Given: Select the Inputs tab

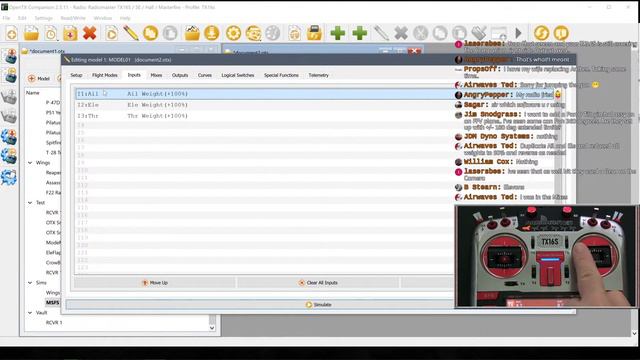Looking at the screenshot, I should pos(134,75).
